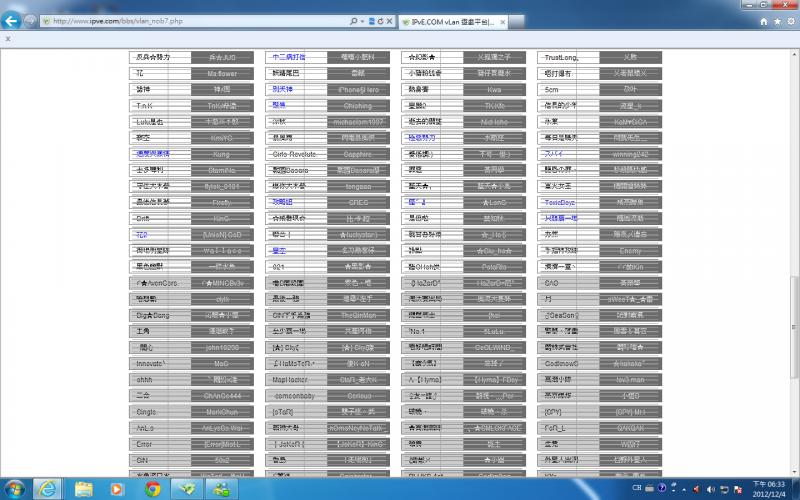Click the 5cm cell
Image resolution: width=800 pixels, height=500 pixels.
(568, 89)
